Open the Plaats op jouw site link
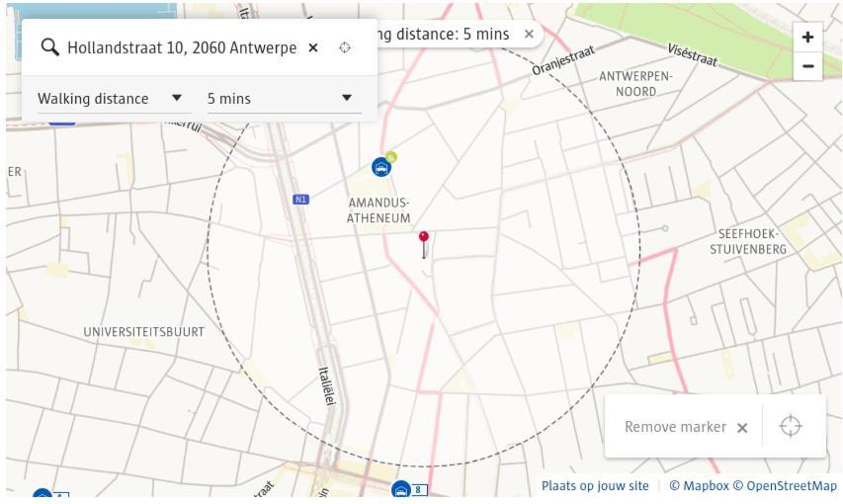The width and height of the screenshot is (843, 504). pos(595,485)
